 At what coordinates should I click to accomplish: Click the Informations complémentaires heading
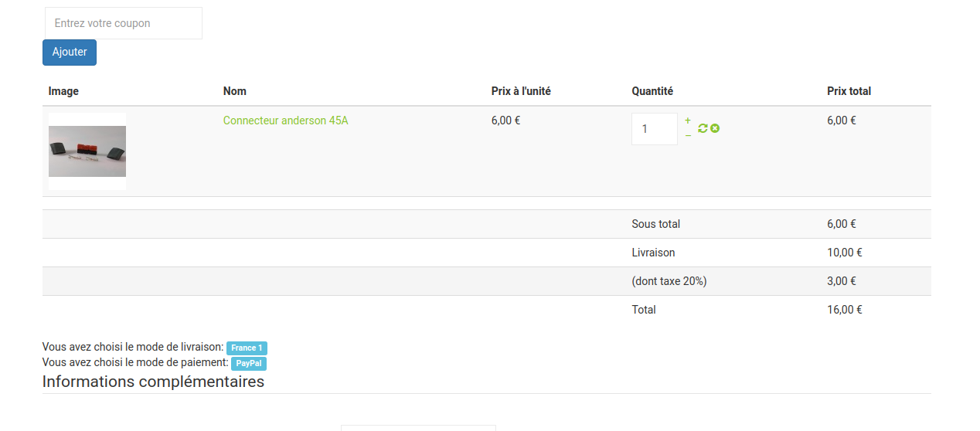(x=153, y=382)
